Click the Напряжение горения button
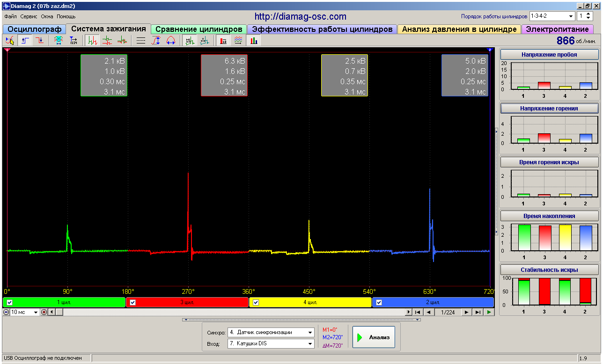The width and height of the screenshot is (603, 364). click(x=549, y=108)
